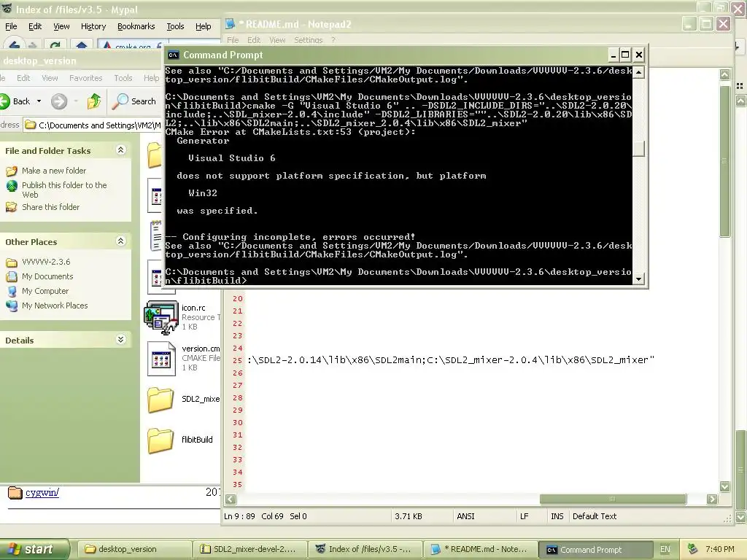The height and width of the screenshot is (560, 747).
Task: Select flibitBuild folder icon
Action: (160, 440)
